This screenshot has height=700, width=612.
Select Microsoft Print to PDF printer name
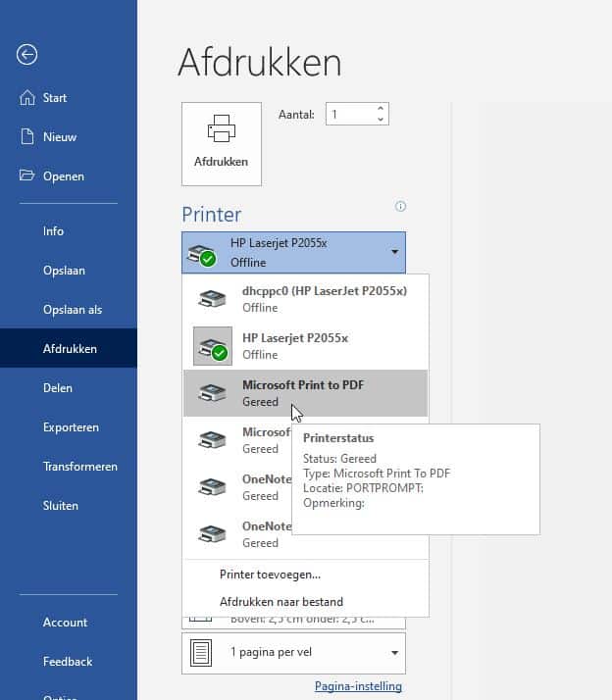303,385
